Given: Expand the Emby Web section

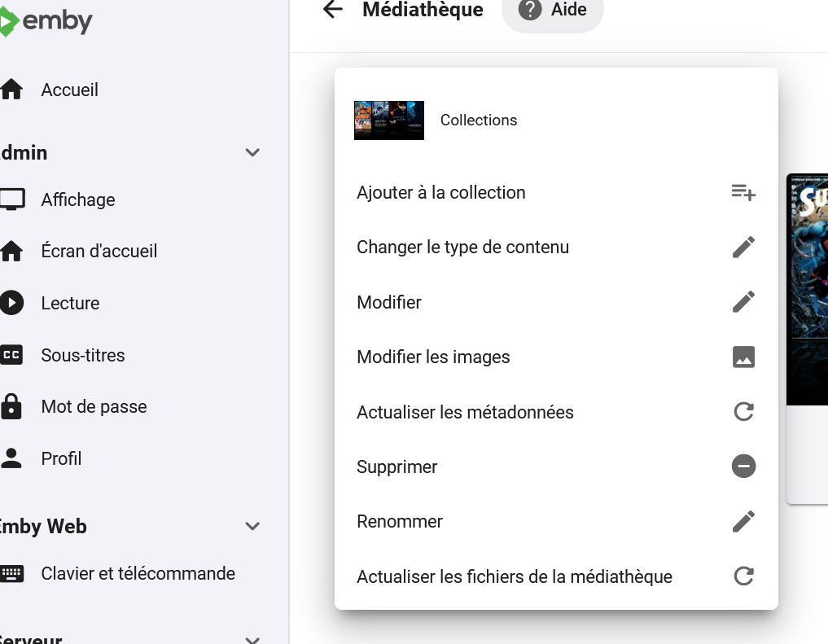Looking at the screenshot, I should coord(252,526).
